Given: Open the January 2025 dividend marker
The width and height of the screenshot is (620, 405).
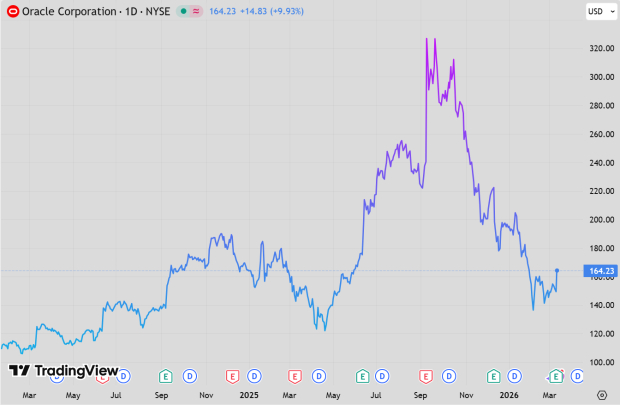Looking at the screenshot, I should click(254, 376).
